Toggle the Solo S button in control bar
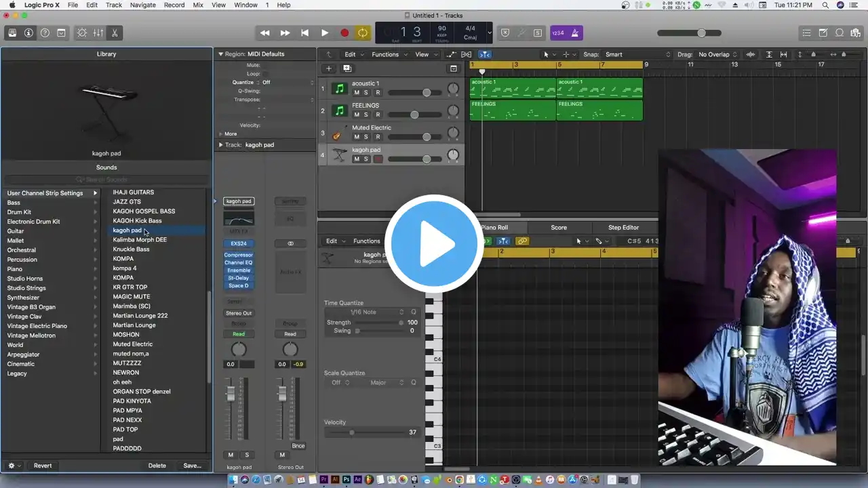868x488 pixels. (x=538, y=33)
